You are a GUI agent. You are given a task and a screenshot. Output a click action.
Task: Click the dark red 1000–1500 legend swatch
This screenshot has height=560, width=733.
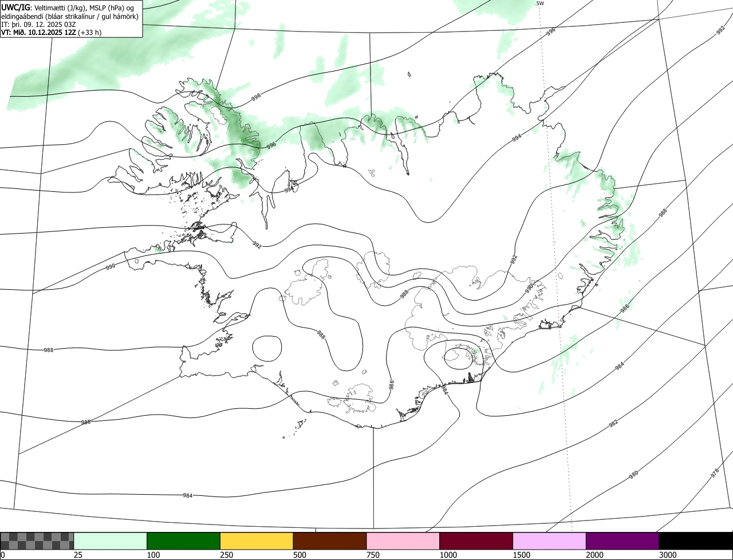tap(476, 541)
